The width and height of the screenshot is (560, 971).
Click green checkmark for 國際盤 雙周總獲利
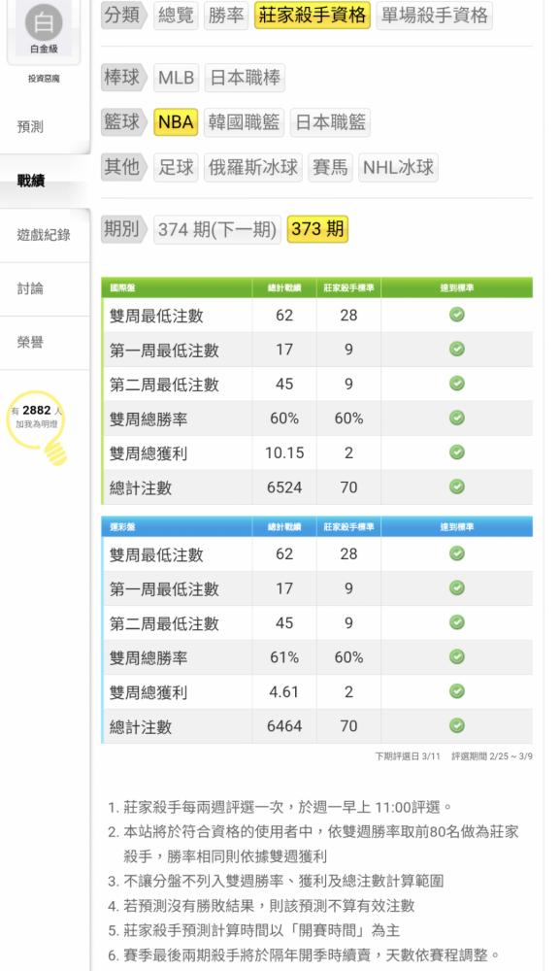pos(457,452)
